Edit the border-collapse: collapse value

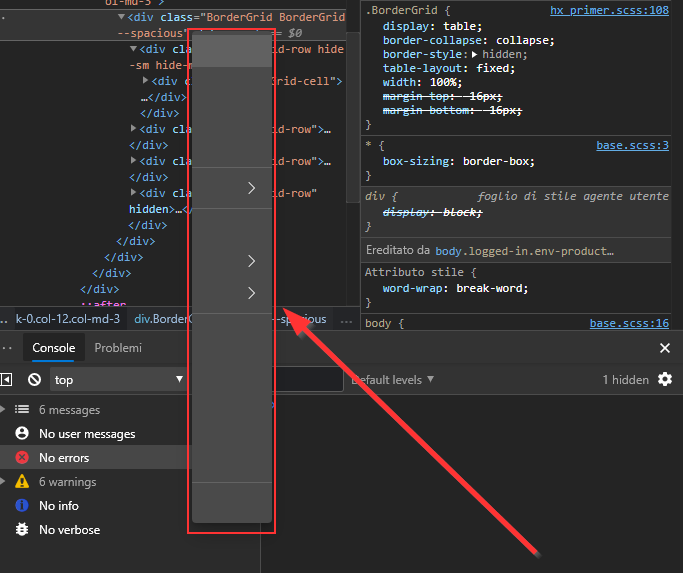pos(525,40)
